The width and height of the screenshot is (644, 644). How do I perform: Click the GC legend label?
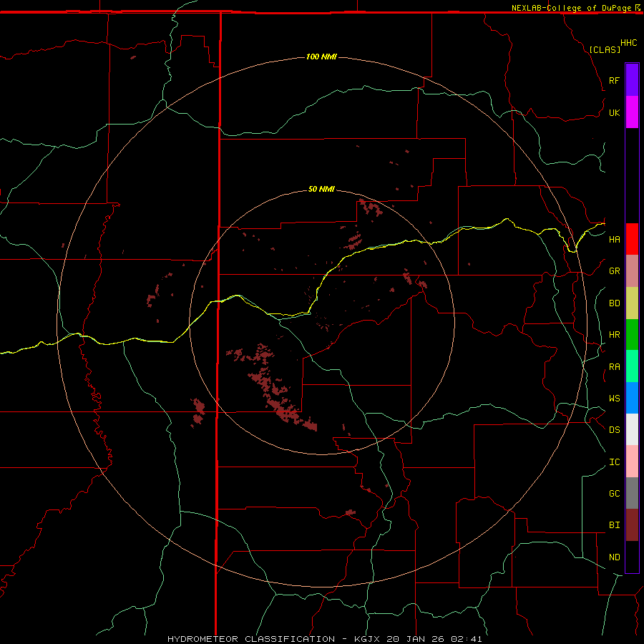coord(614,493)
